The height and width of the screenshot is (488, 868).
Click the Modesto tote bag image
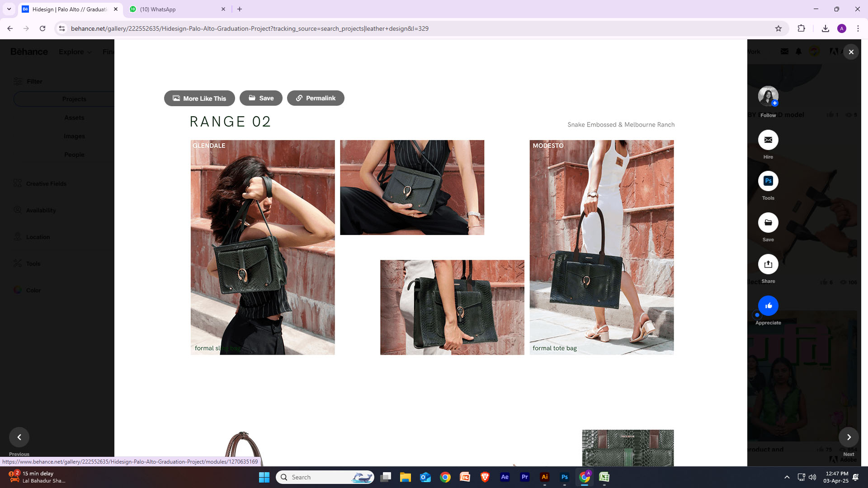click(x=601, y=247)
